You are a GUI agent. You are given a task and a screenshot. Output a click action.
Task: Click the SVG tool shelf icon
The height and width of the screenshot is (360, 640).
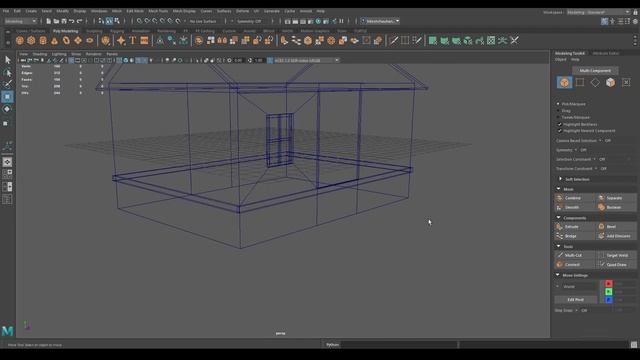tap(144, 40)
